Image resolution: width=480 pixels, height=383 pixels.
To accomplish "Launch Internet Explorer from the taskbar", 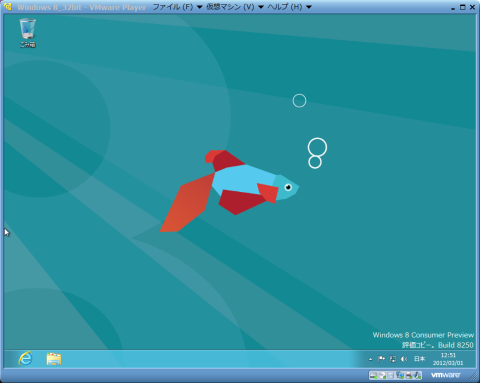I will click(x=25, y=359).
